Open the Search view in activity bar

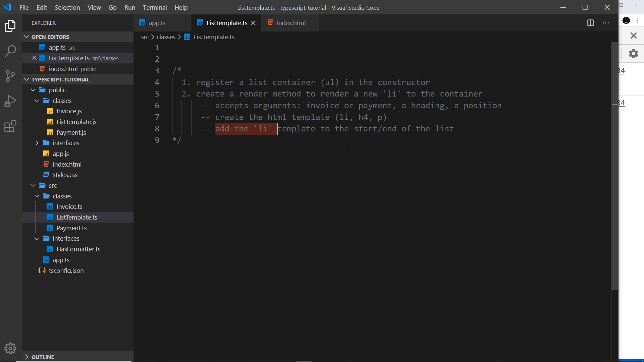pos(10,51)
